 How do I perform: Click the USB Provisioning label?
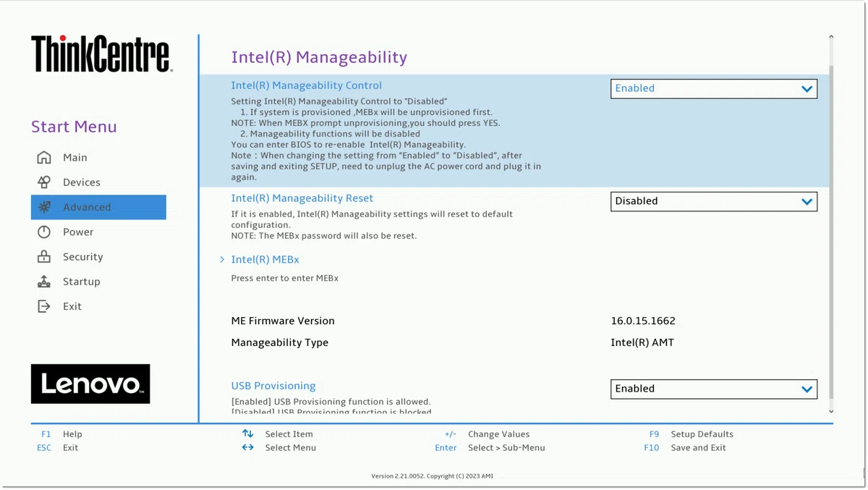click(x=273, y=386)
